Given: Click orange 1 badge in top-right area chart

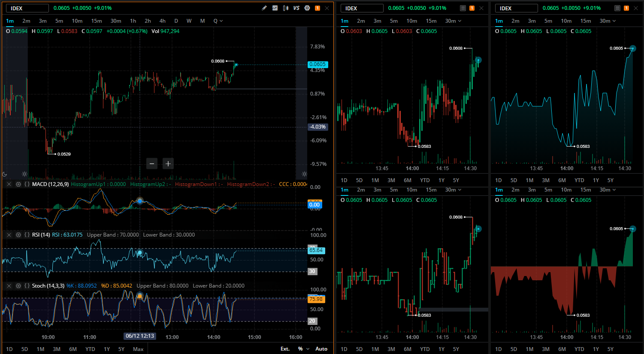Looking at the screenshot, I should 626,8.
